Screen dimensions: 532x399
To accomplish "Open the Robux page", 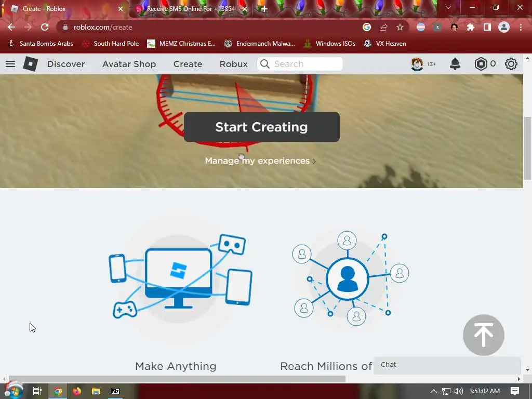I will [233, 64].
